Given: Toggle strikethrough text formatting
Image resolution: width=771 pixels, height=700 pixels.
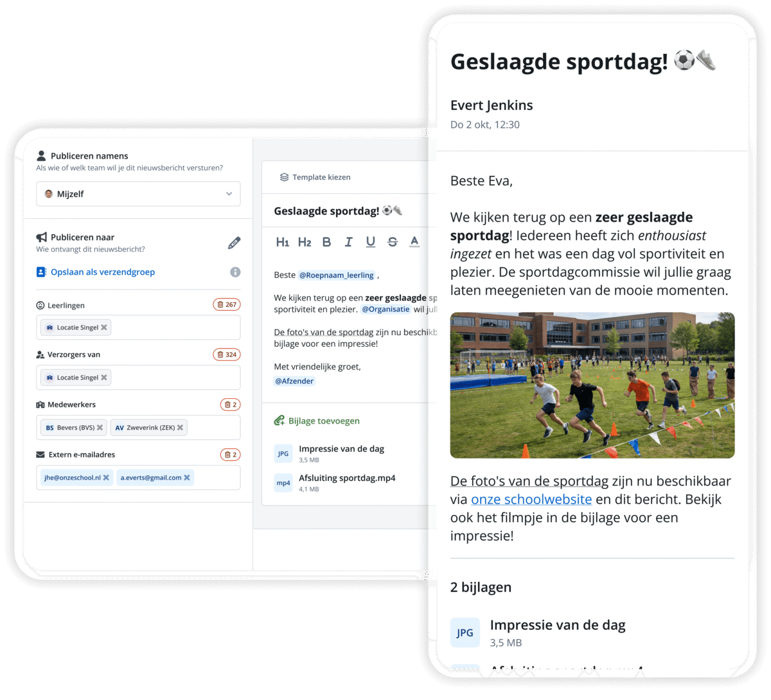Looking at the screenshot, I should pos(393,242).
